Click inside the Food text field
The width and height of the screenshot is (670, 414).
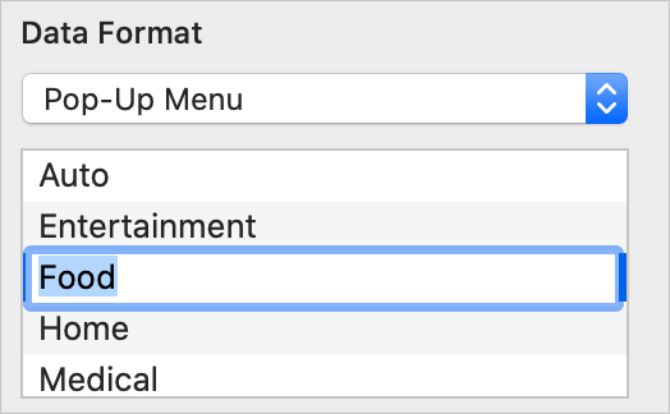[x=320, y=278]
